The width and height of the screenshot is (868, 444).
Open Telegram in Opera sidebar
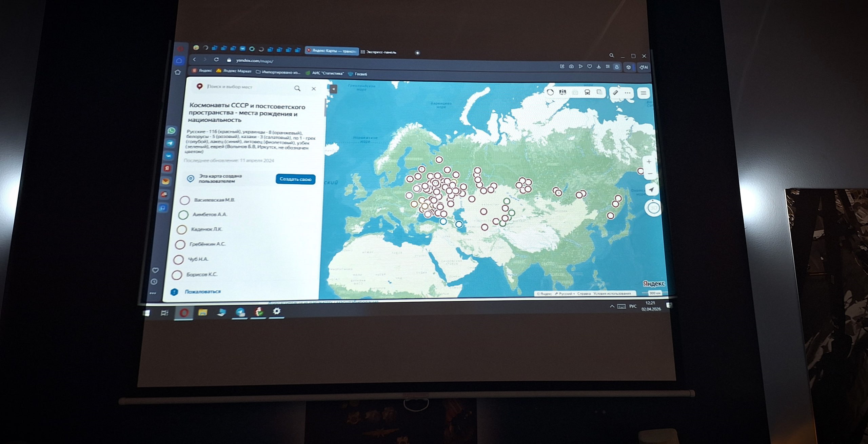170,143
